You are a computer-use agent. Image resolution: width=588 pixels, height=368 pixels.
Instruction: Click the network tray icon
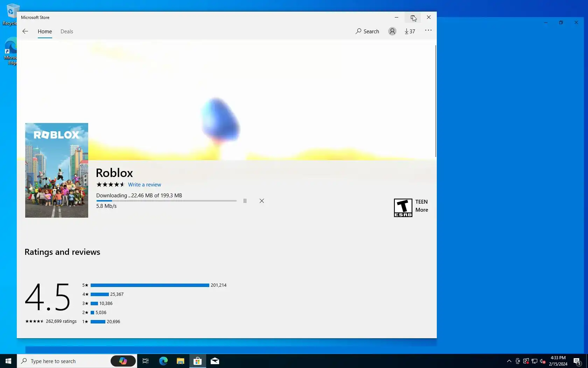tap(534, 361)
